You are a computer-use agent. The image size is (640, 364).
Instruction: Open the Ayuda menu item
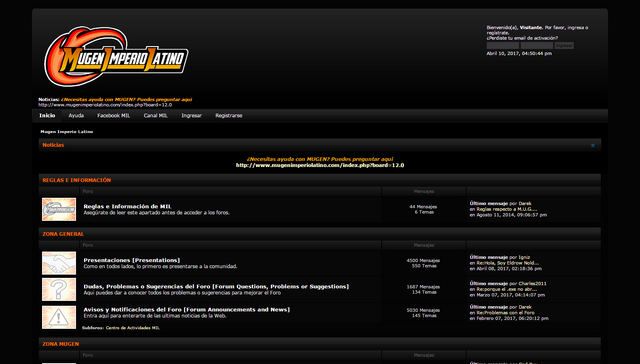[76, 115]
